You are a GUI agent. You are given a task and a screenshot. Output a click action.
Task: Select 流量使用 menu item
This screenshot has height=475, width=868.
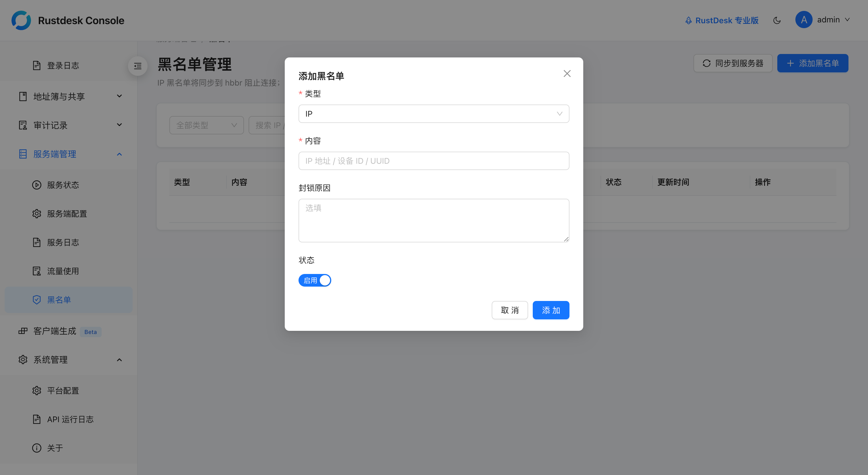coord(68,271)
